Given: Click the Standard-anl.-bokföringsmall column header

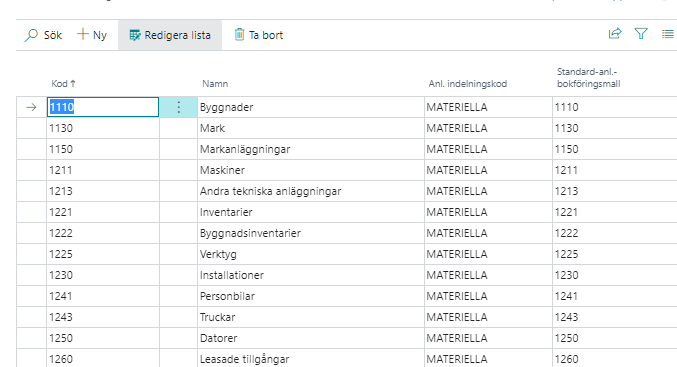Looking at the screenshot, I should 588,78.
